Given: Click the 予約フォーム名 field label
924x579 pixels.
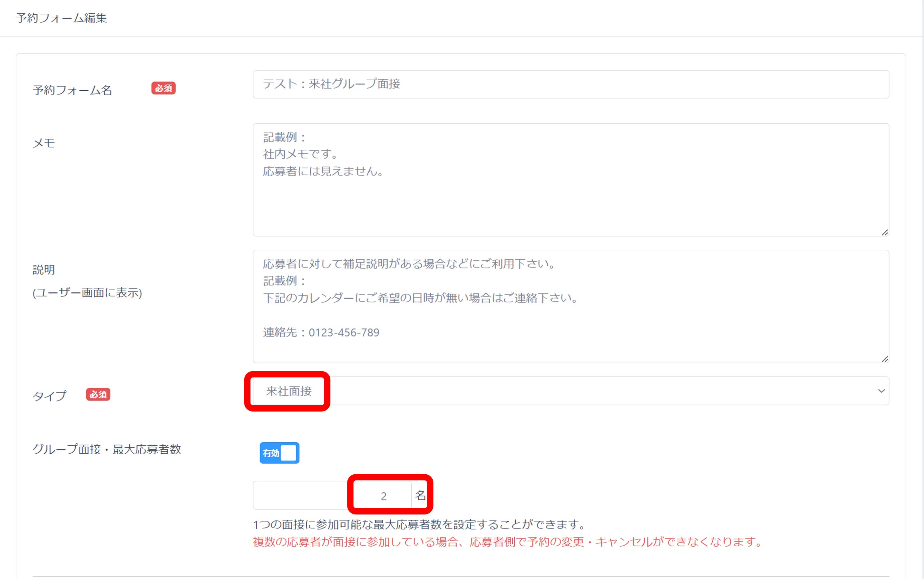Looking at the screenshot, I should point(73,90).
